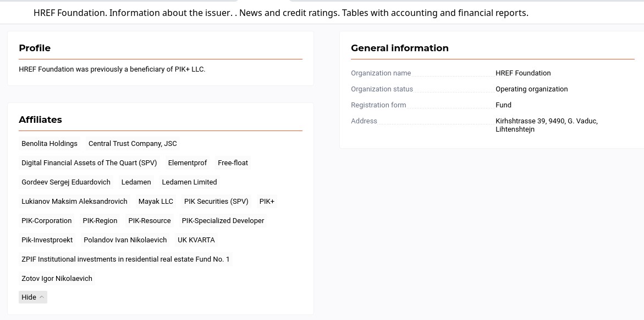
Task: Open Polandov Ivan Nikolaevich profile
Action: click(125, 240)
